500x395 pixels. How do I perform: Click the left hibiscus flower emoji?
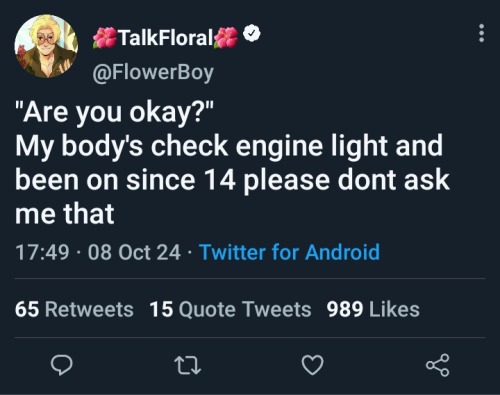point(105,38)
